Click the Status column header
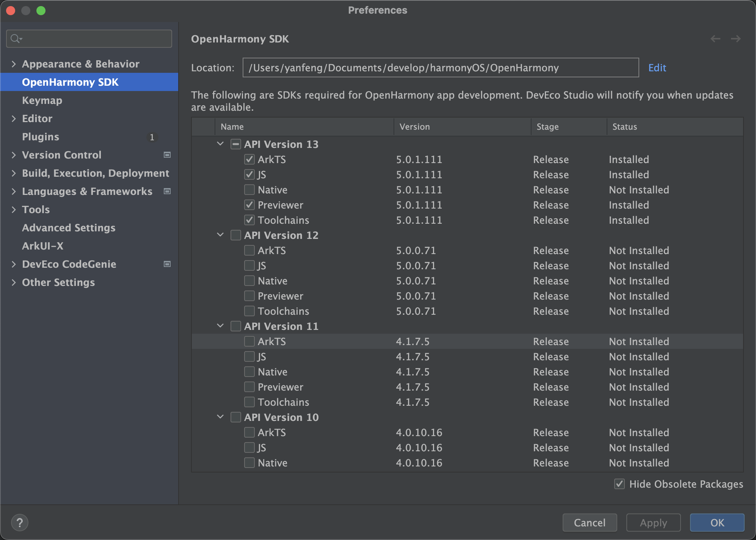The image size is (756, 540). pos(675,127)
